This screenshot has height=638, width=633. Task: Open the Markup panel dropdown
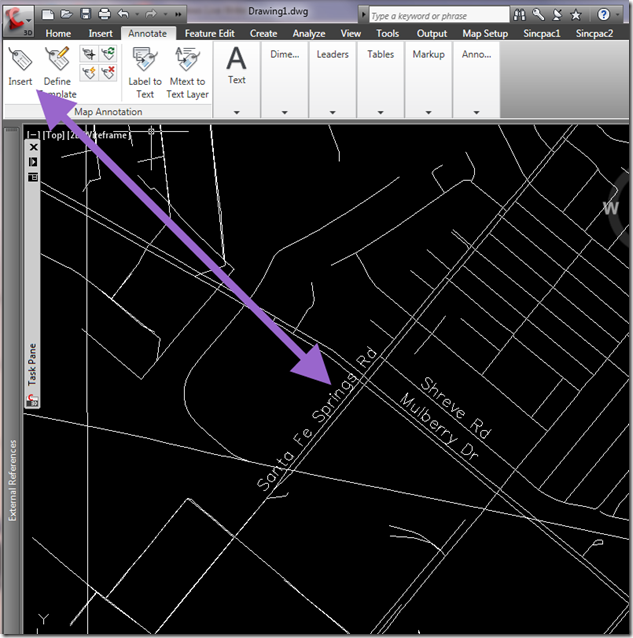[428, 112]
